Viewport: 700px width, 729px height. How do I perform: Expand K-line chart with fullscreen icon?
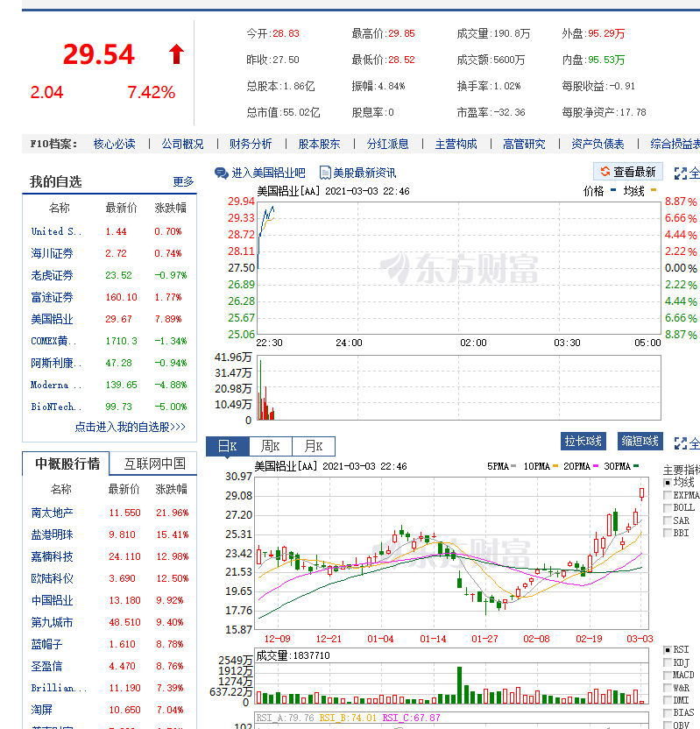point(681,443)
